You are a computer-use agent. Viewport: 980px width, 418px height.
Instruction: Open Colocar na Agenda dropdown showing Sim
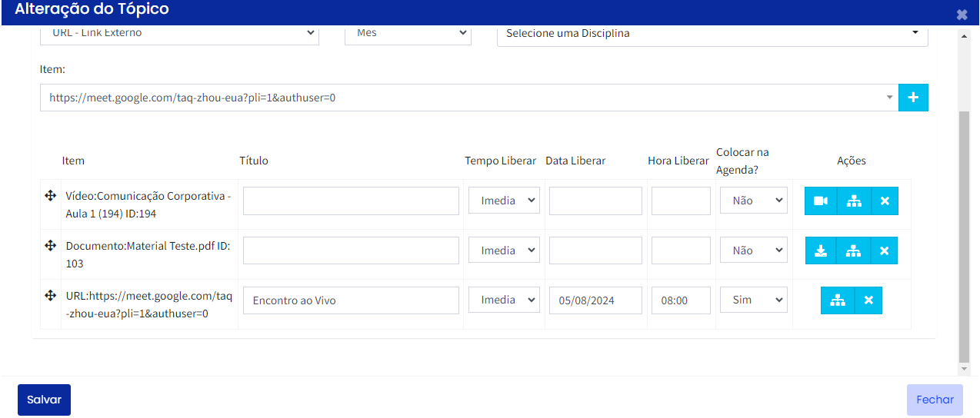click(753, 300)
